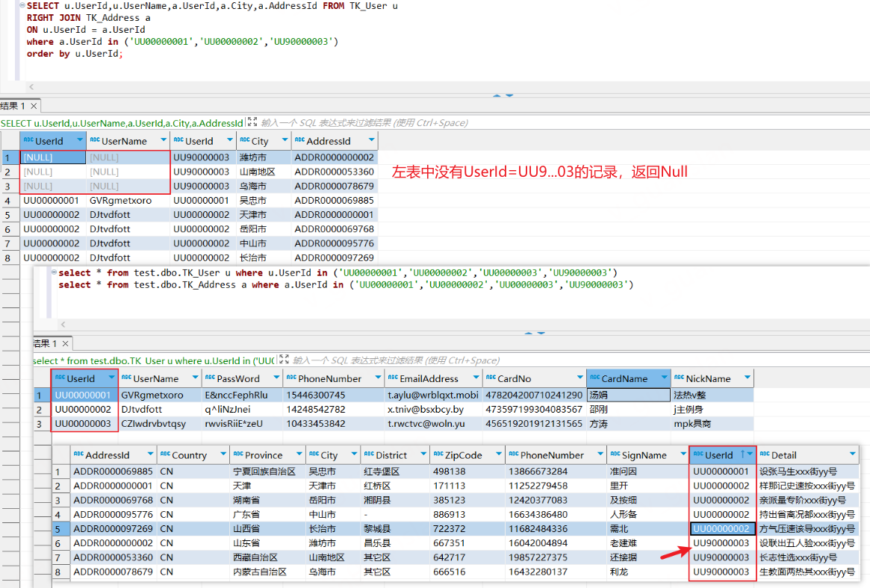This screenshot has height=588, width=870.
Task: Click the ABC type icon on CardNo column
Action: click(492, 378)
